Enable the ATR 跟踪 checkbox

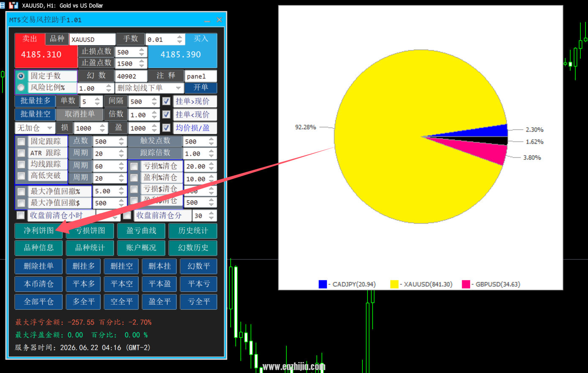pos(21,153)
